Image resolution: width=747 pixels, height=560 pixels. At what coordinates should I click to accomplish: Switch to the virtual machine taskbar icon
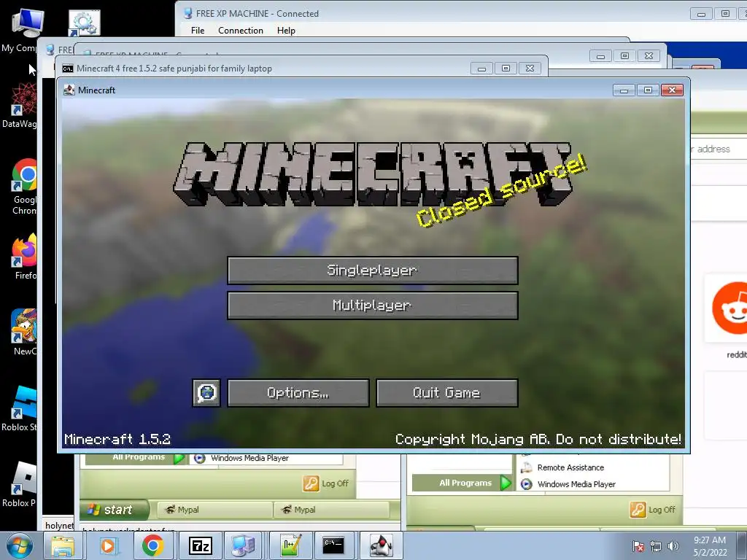point(243,545)
